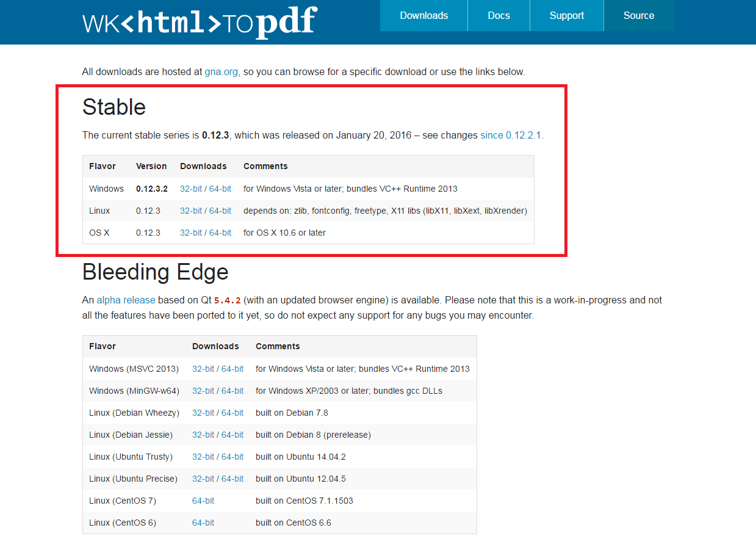Go to the Support navigation tab
The width and height of the screenshot is (756, 536).
(x=566, y=16)
